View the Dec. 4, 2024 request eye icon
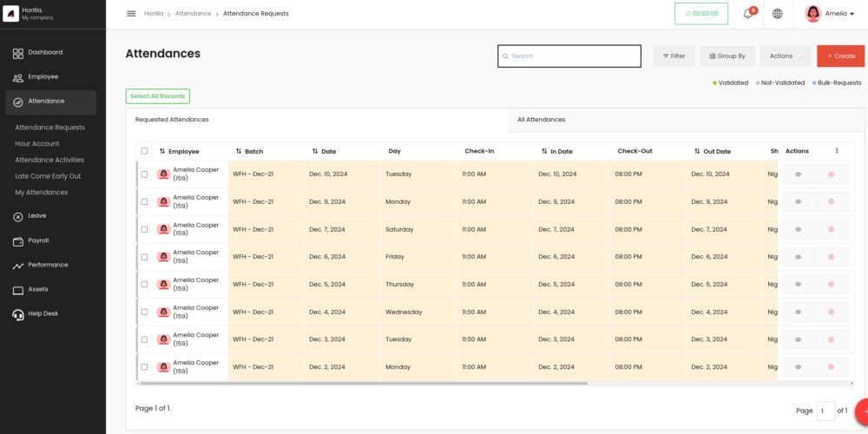This screenshot has width=868, height=434. tap(799, 312)
